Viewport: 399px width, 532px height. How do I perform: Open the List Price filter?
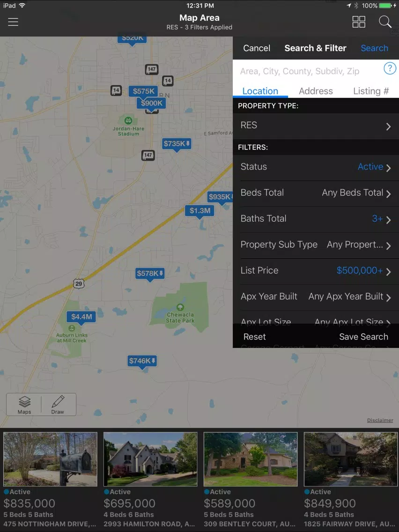(316, 271)
